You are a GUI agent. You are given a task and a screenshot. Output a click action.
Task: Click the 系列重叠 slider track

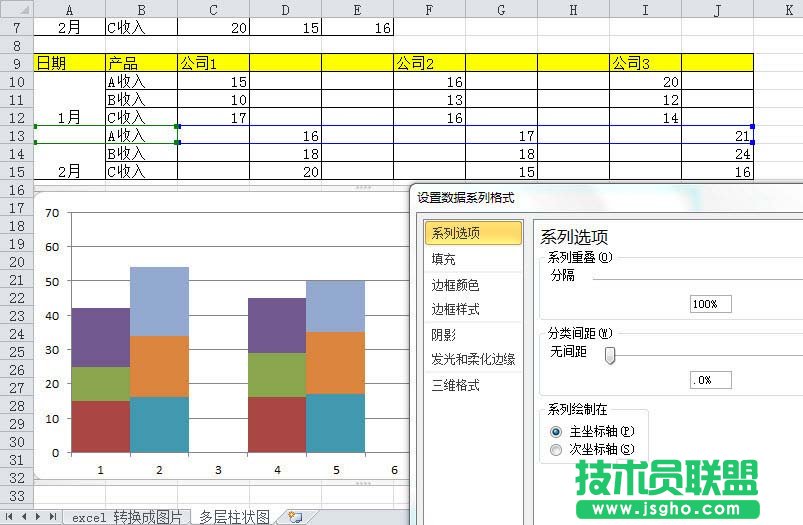tap(698, 279)
